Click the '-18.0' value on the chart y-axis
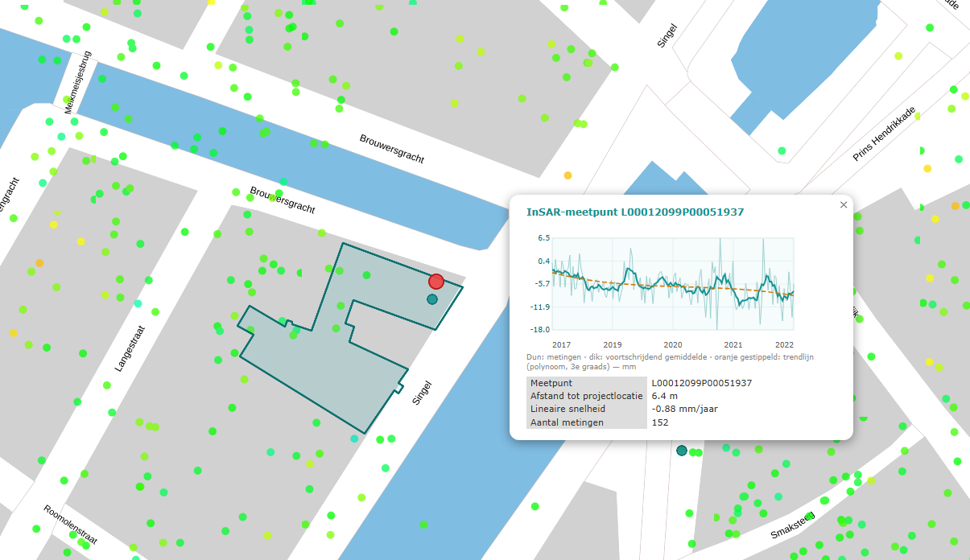 point(539,329)
